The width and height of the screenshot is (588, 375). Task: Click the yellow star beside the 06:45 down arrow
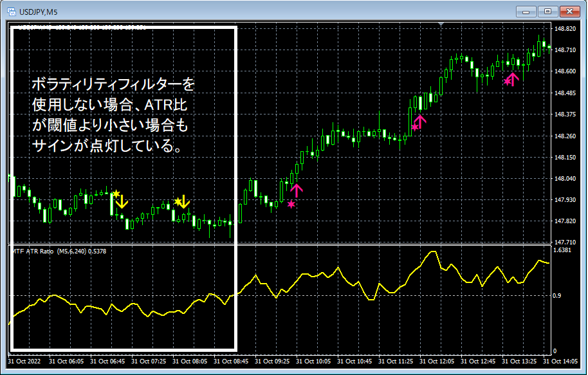click(116, 194)
